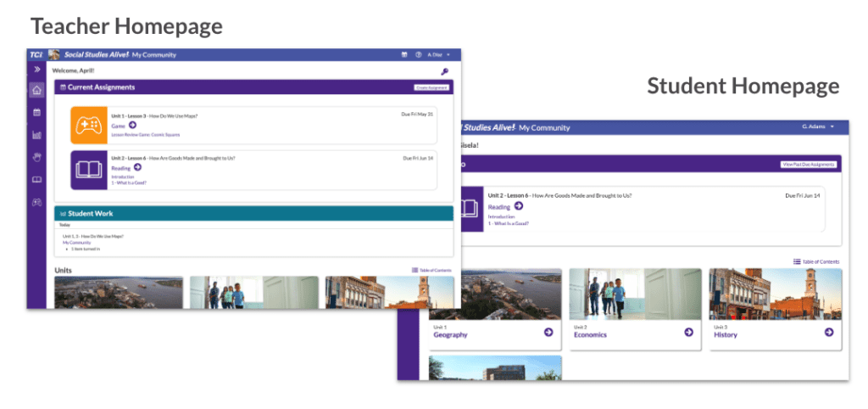The height and width of the screenshot is (409, 868).
Task: Click the Game arrow icon in teacher homepage
Action: point(132,126)
